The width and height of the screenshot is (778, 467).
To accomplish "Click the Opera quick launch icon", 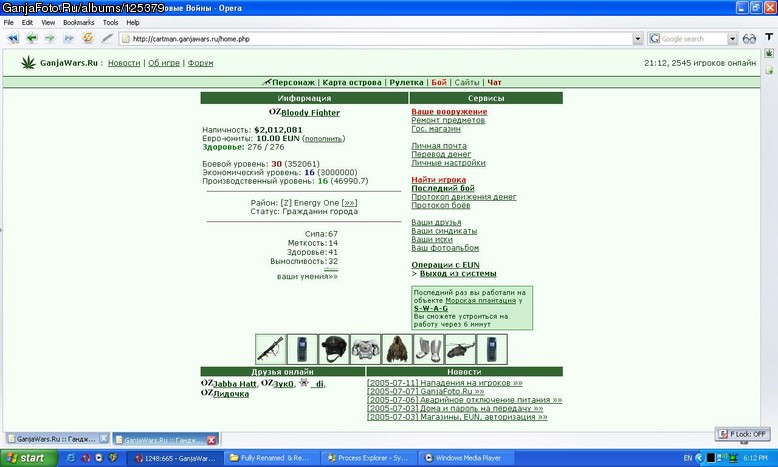I will (x=85, y=458).
